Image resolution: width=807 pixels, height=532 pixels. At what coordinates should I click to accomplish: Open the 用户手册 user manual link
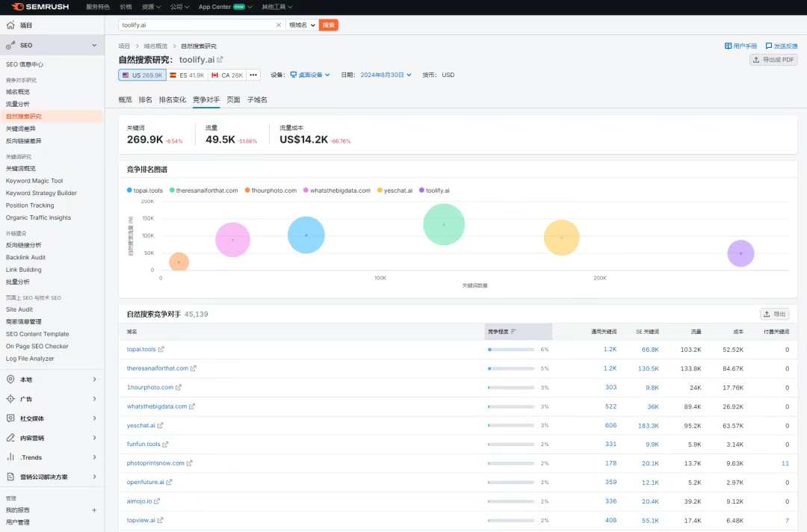[740, 46]
